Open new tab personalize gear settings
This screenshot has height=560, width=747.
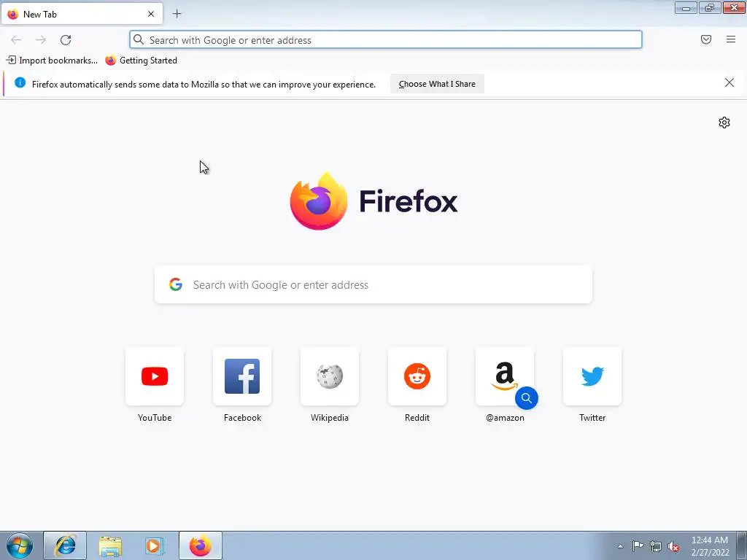click(724, 122)
